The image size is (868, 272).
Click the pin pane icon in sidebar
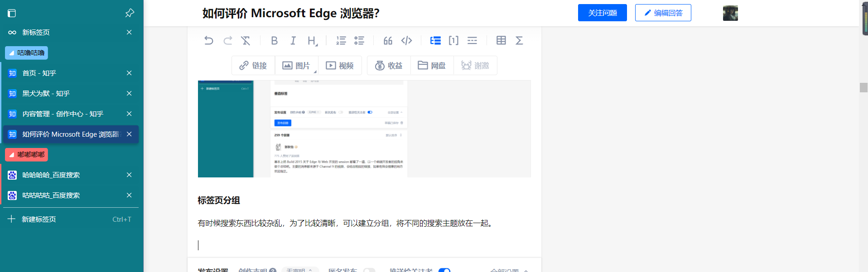tap(130, 13)
